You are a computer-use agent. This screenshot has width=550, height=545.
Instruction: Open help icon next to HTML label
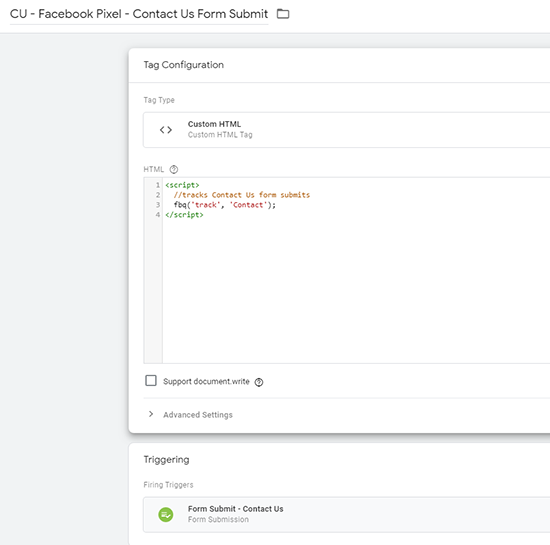coord(174,169)
